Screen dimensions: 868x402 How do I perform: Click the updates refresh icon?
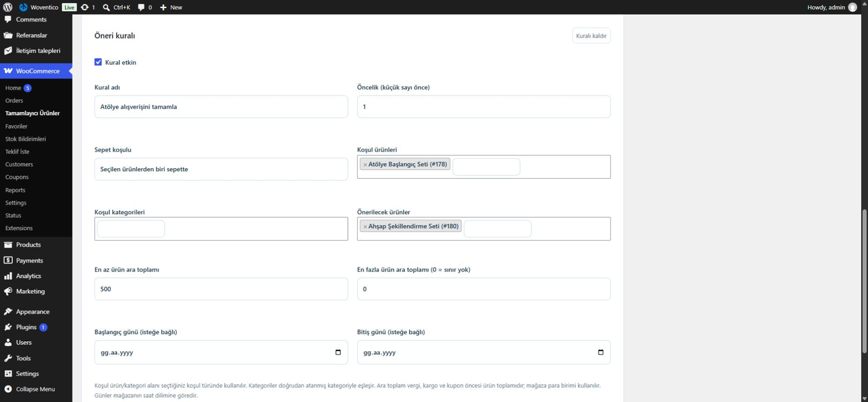tap(84, 7)
